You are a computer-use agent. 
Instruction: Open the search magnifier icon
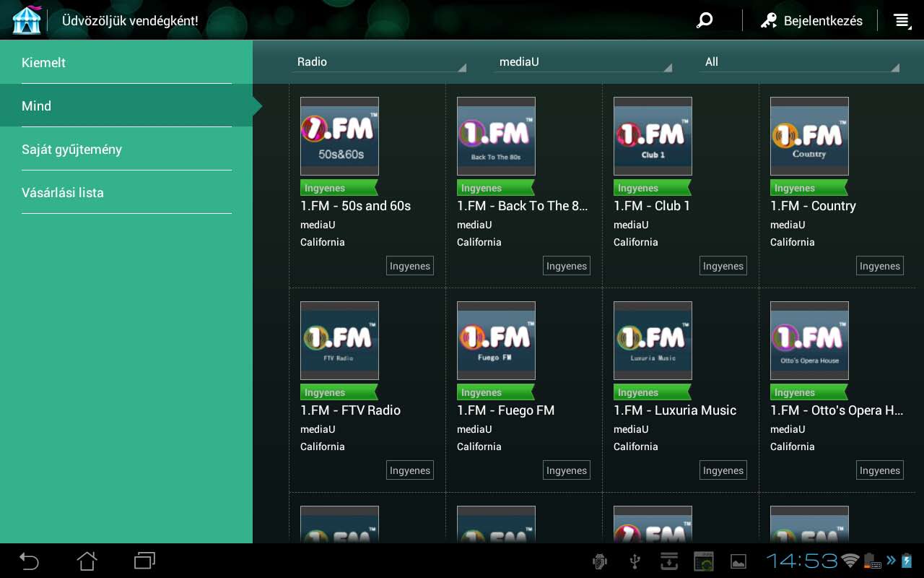pos(705,20)
